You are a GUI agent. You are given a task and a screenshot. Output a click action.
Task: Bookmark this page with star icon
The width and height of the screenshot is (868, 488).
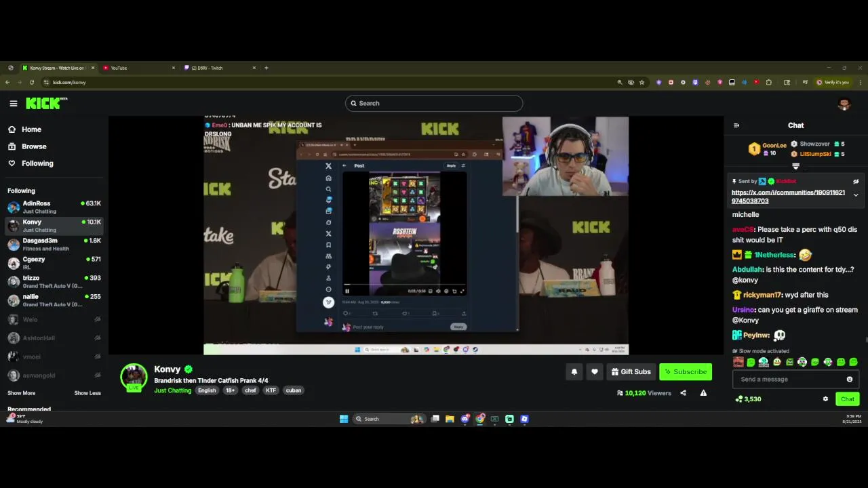(642, 82)
